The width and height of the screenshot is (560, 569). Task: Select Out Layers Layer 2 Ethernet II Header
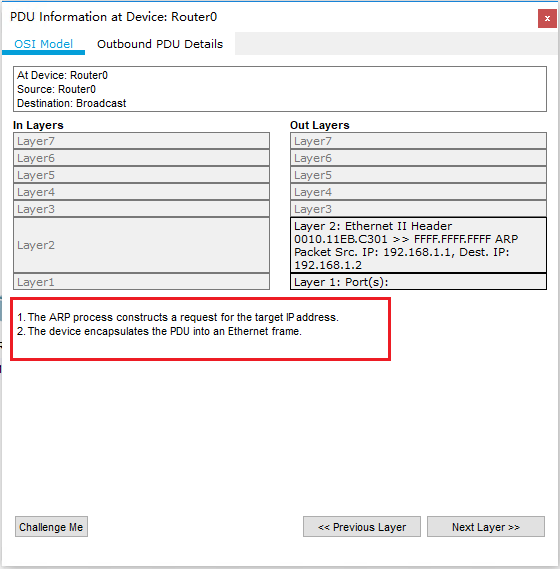coord(418,245)
